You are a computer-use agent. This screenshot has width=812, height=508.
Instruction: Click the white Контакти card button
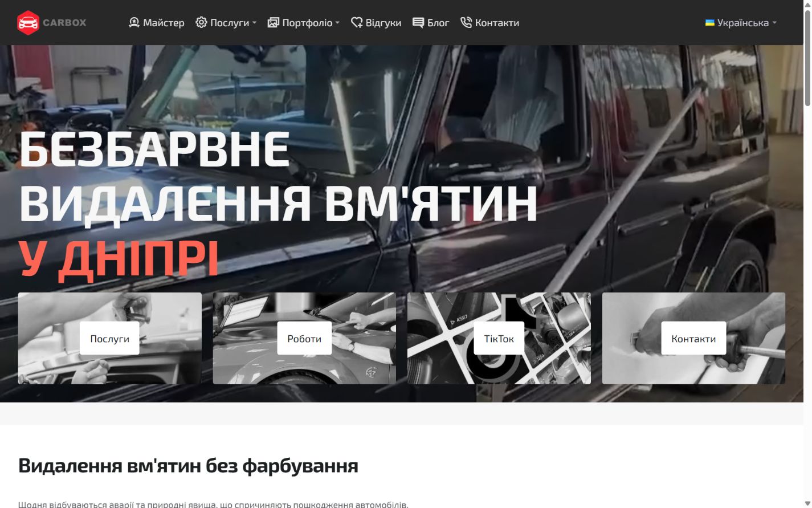pyautogui.click(x=693, y=338)
